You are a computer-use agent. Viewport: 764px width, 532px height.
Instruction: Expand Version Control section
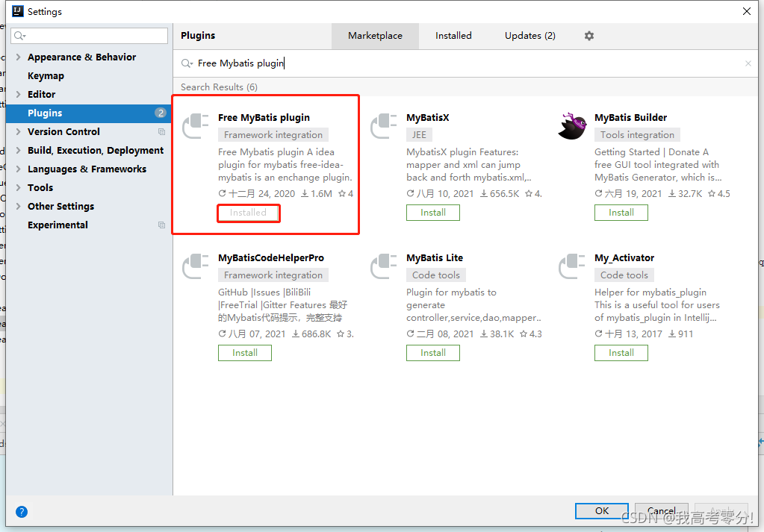(18, 132)
